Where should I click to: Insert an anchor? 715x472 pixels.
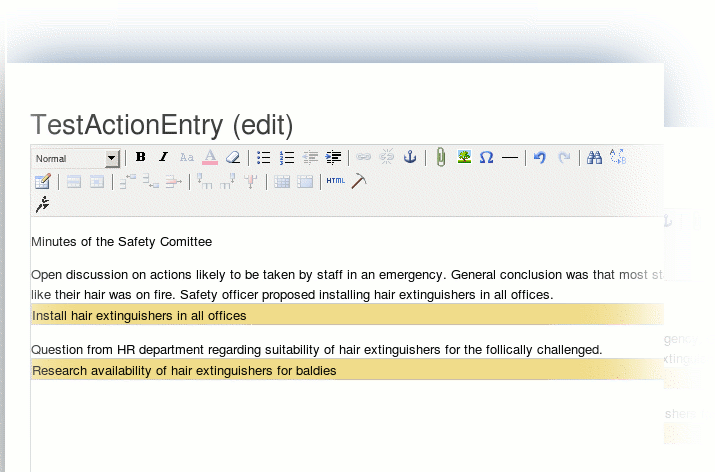point(410,157)
